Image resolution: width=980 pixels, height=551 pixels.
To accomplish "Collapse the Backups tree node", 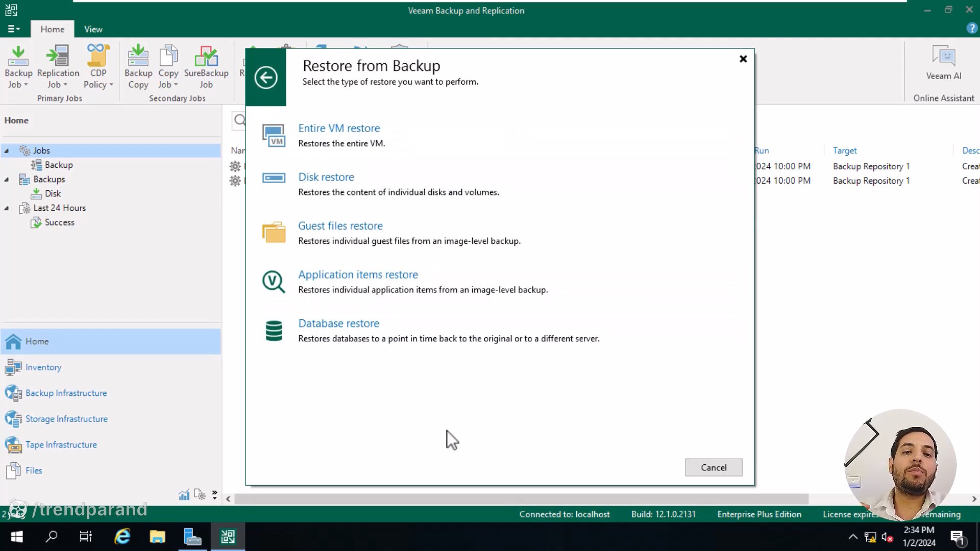I will coord(7,179).
